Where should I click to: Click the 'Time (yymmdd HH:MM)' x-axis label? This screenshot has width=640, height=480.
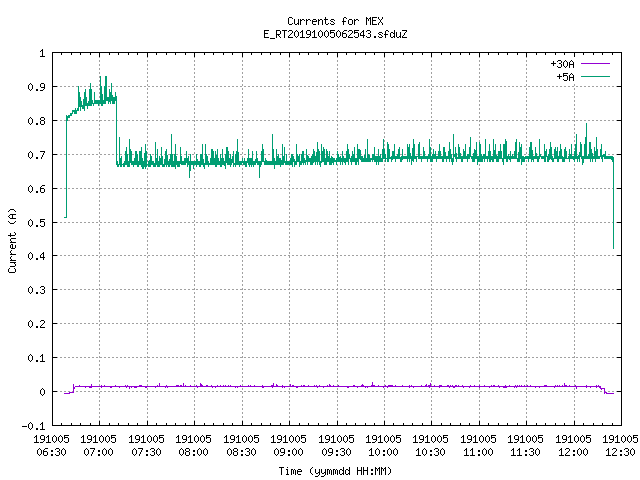tap(335, 471)
